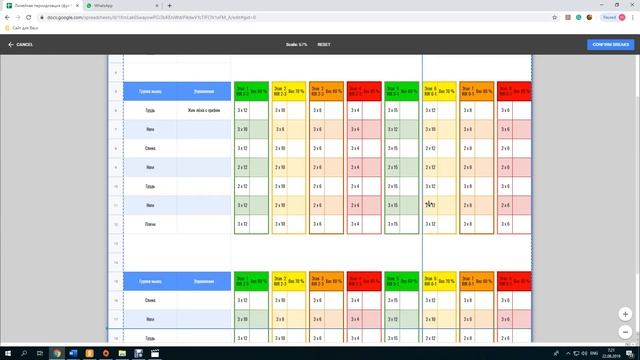Open the taskbar clock and date
This screenshot has height=360, width=640.
click(x=611, y=353)
